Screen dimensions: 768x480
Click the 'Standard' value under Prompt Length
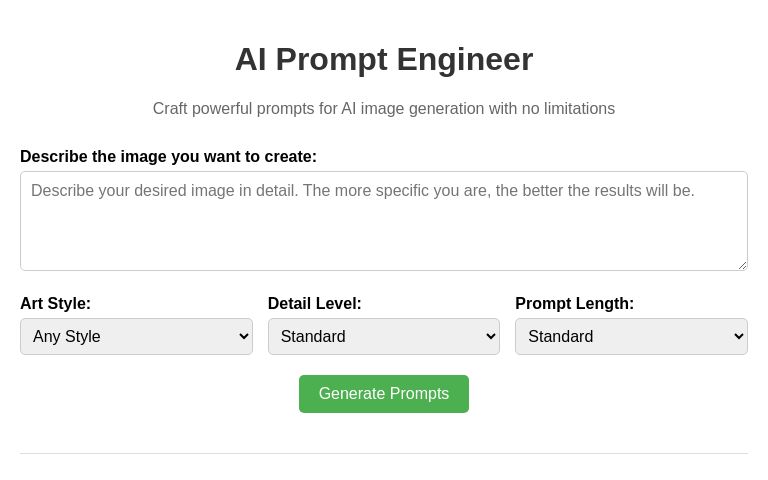pos(560,337)
